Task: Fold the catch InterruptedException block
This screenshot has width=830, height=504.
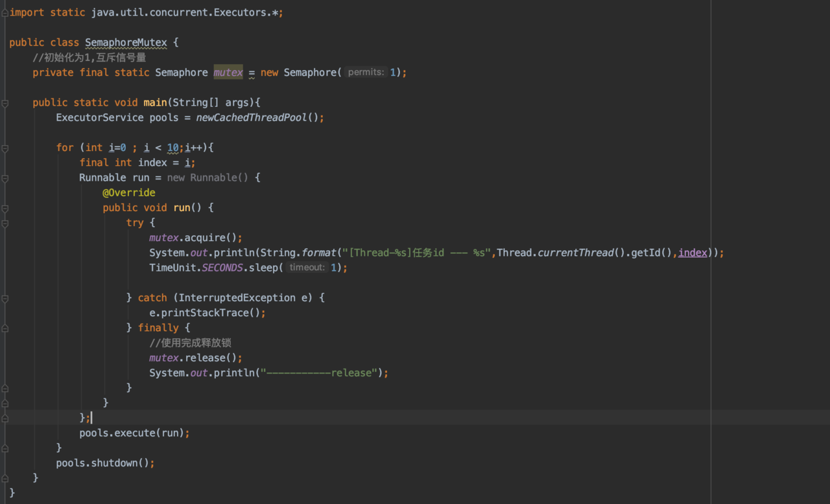Action: [x=5, y=298]
